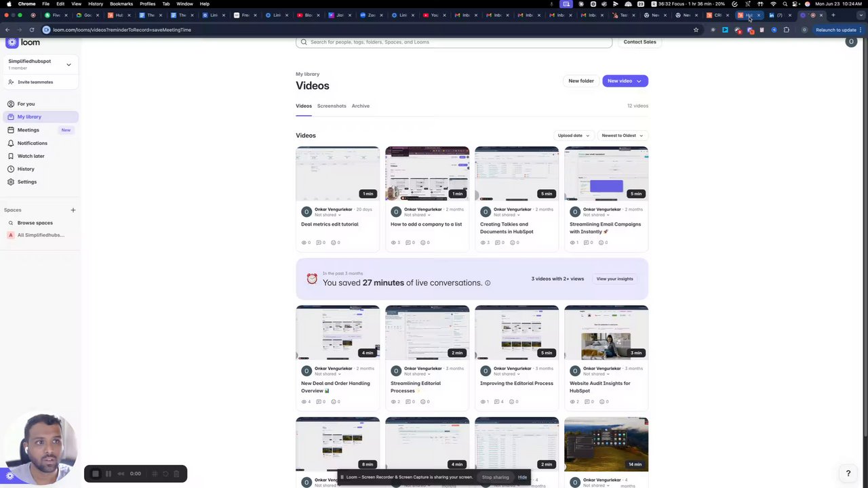Click Stop sharing in the screen share bar
868x488 pixels.
pyautogui.click(x=495, y=477)
